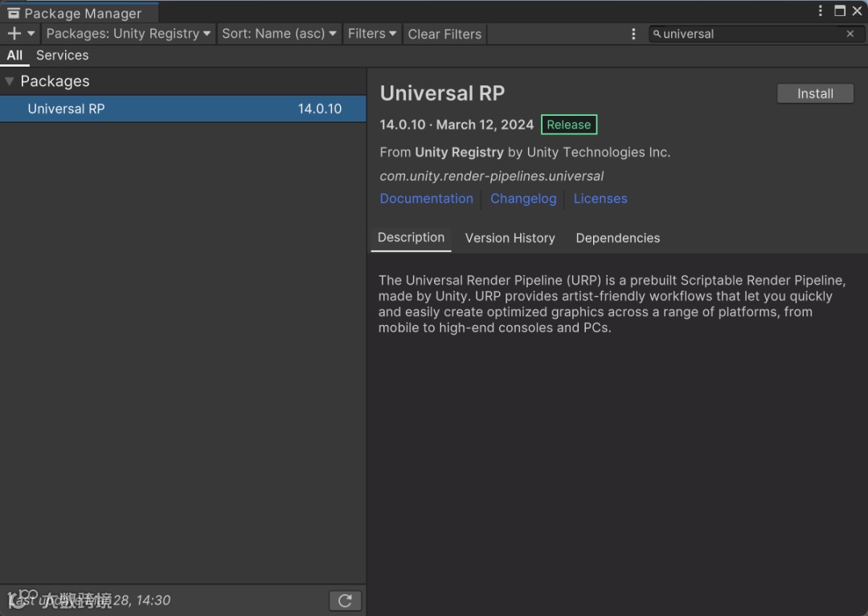Click the Universal RP title heading

pos(442,93)
